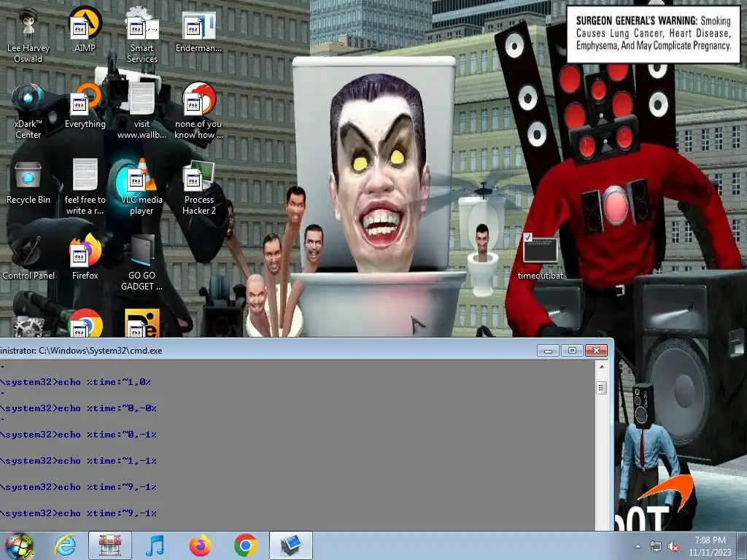The height and width of the screenshot is (560, 747).
Task: Click the Surgeon General's Warning box
Action: [x=653, y=34]
